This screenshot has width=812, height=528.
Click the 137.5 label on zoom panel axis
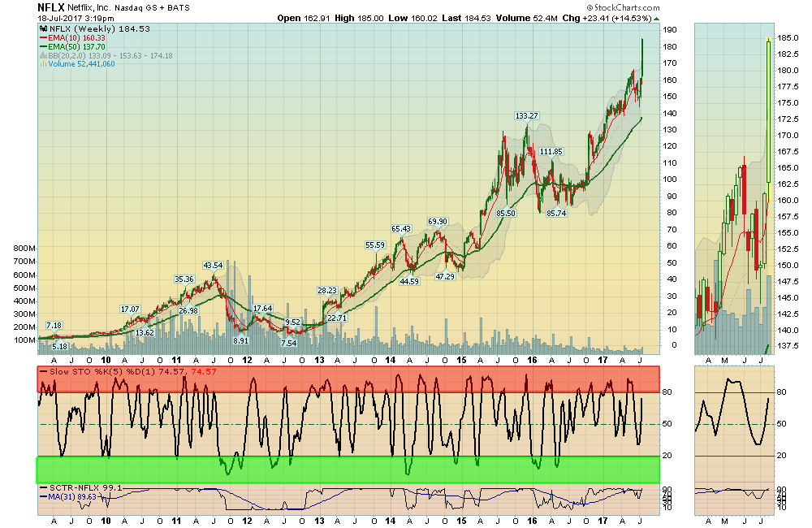[x=788, y=345]
